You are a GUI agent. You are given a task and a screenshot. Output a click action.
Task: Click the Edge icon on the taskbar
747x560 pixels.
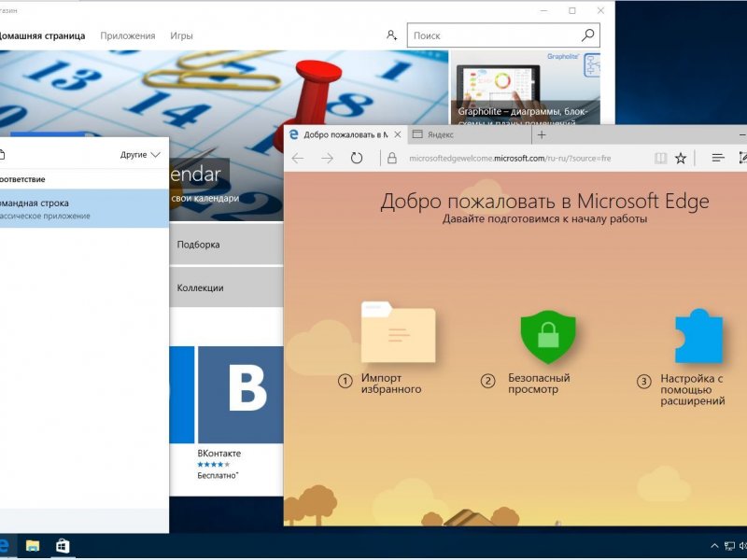tap(5, 546)
